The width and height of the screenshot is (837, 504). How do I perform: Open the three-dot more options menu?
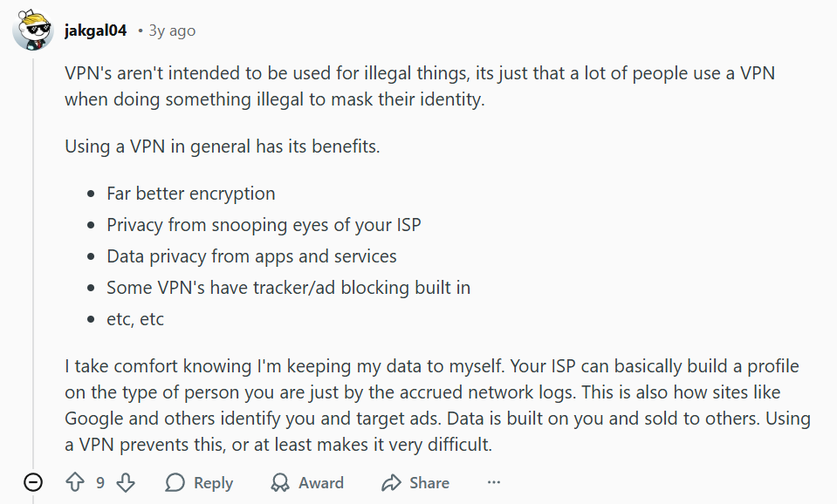click(494, 482)
